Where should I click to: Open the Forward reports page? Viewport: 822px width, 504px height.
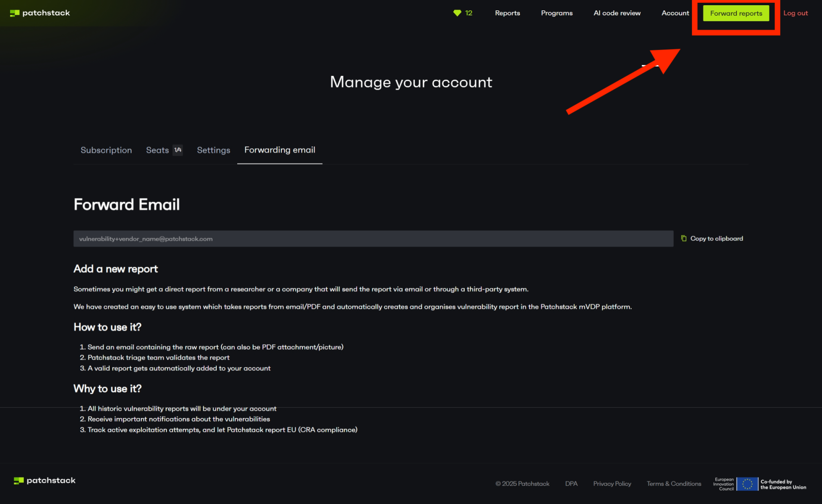point(736,13)
